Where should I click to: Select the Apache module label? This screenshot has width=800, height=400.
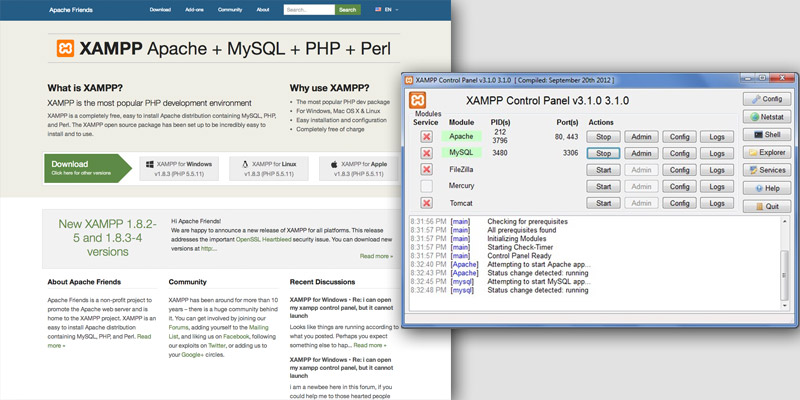click(x=461, y=136)
